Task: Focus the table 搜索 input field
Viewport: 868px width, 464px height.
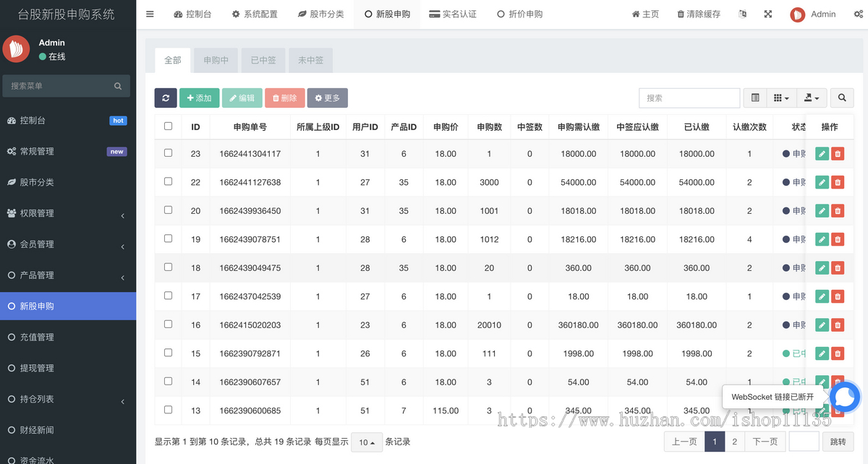Action: tap(689, 98)
